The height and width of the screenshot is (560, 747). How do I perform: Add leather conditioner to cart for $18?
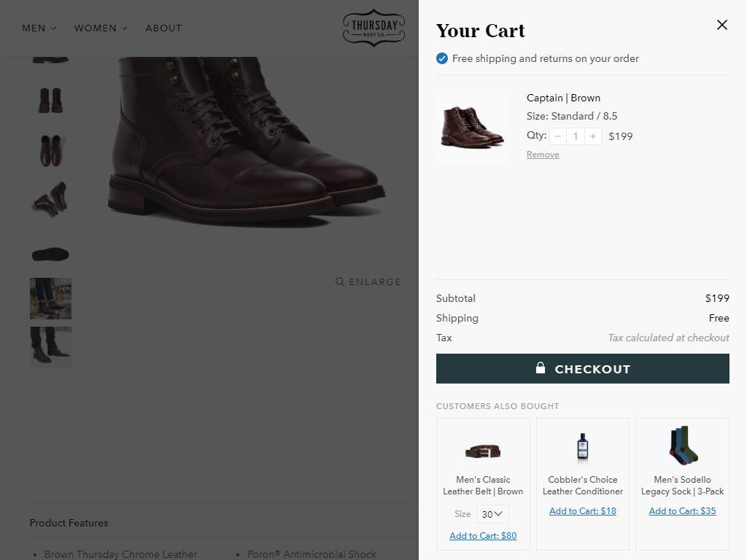point(582,511)
